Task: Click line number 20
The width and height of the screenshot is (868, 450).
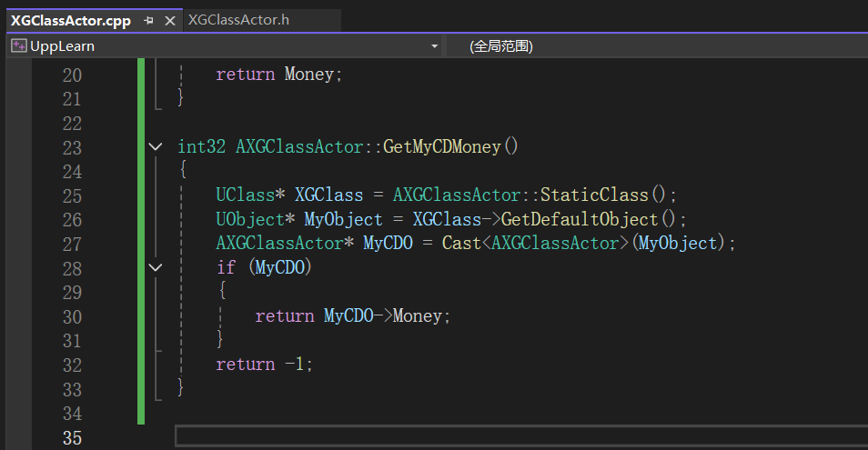Action: [72, 75]
